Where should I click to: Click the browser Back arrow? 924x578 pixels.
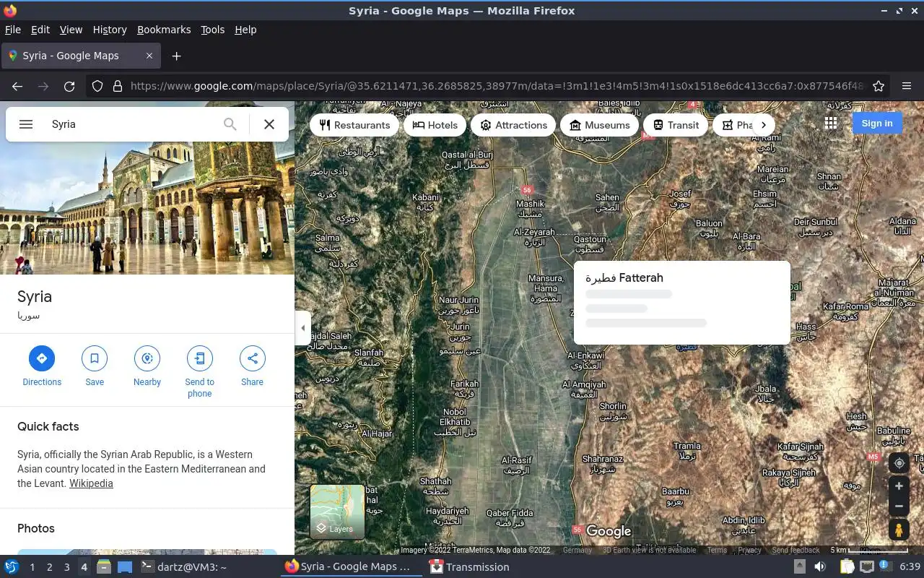coord(17,86)
